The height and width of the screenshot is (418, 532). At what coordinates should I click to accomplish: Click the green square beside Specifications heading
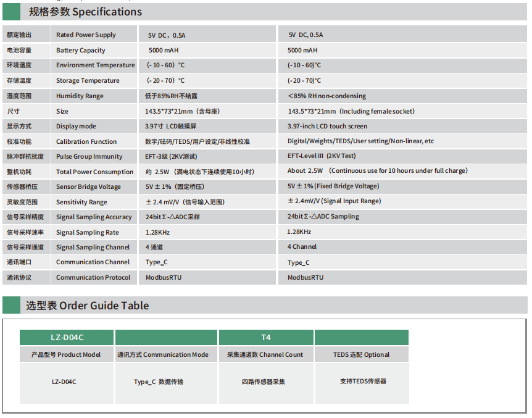click(12, 12)
